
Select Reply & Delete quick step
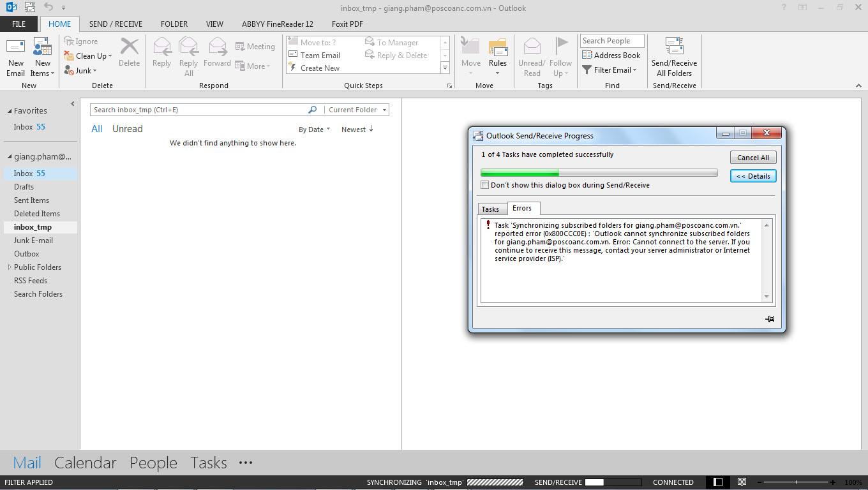[396, 56]
